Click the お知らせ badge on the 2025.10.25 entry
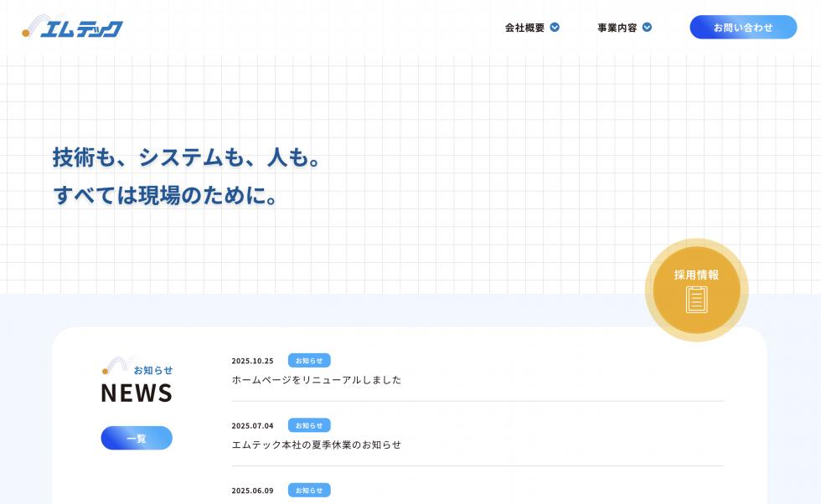The image size is (821, 504). [x=308, y=360]
